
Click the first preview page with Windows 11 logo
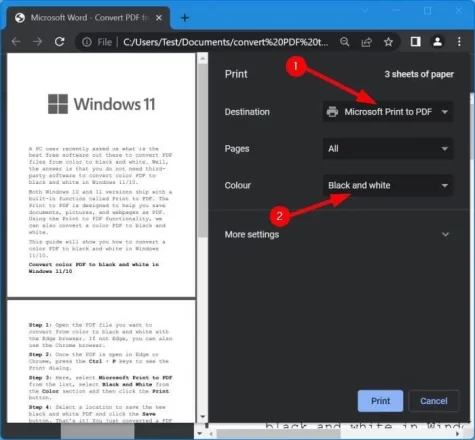pyautogui.click(x=101, y=175)
